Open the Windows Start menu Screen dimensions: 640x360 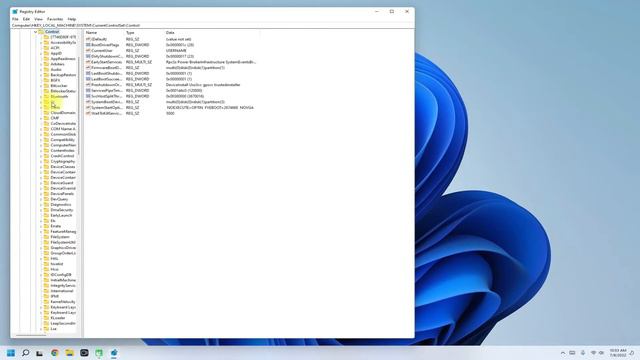coord(11,353)
